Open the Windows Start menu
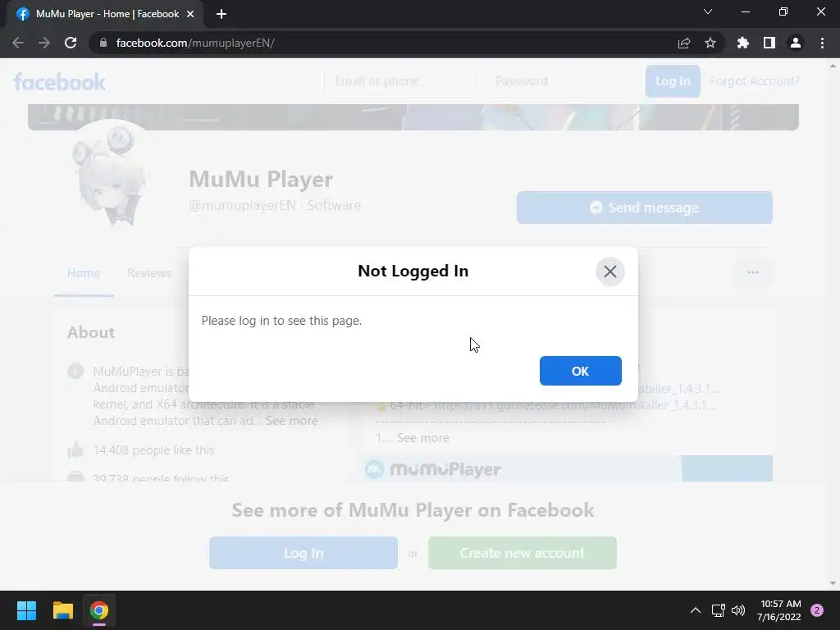This screenshot has height=630, width=840. click(x=26, y=610)
